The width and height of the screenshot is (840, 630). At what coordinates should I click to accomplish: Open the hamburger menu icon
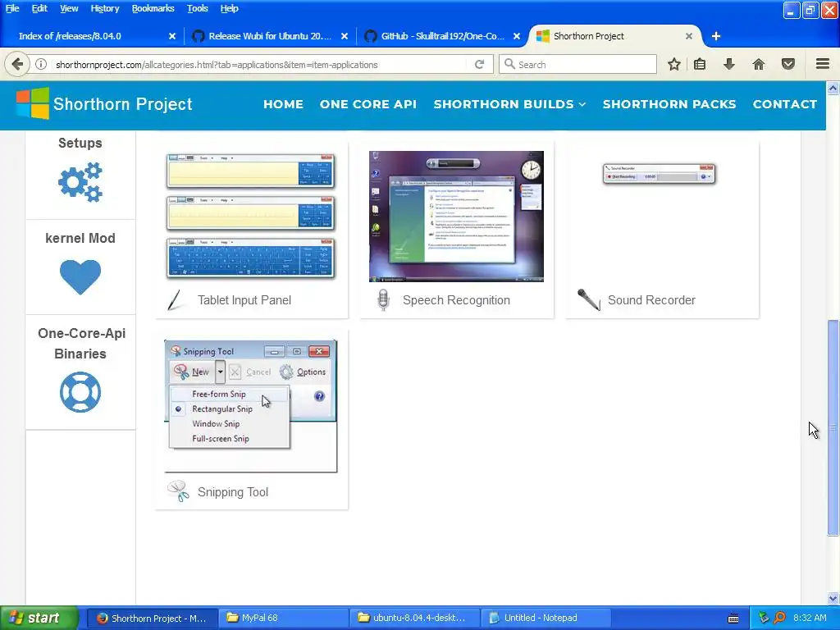(x=823, y=64)
